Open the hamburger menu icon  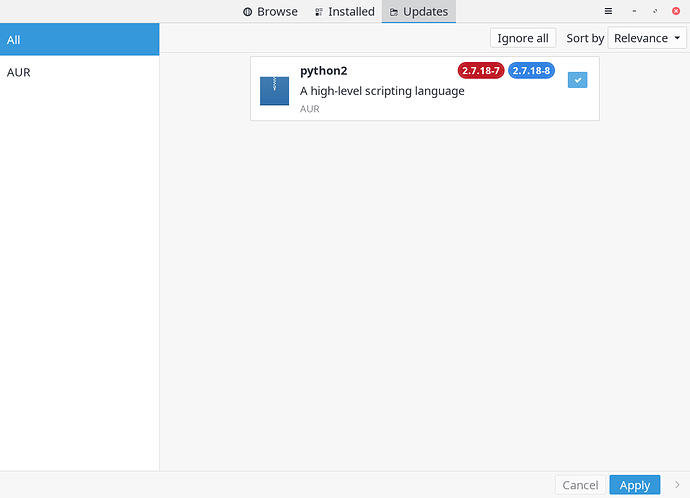click(x=608, y=11)
